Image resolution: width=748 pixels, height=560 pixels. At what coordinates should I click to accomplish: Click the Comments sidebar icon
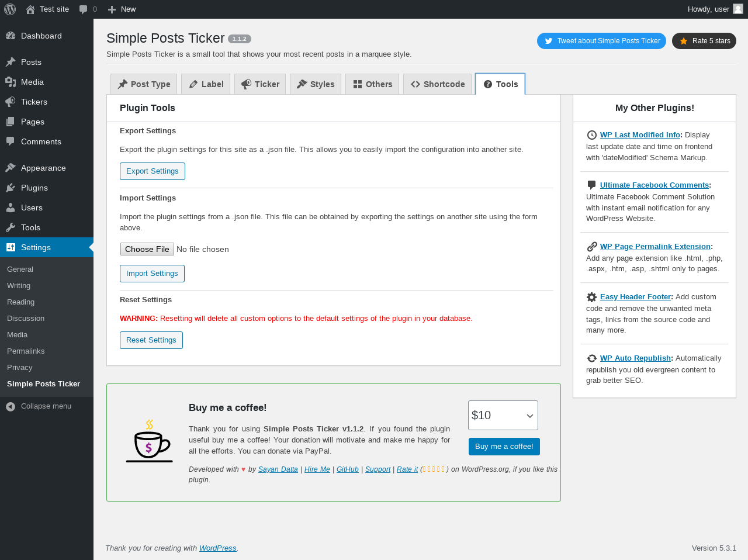click(x=11, y=141)
